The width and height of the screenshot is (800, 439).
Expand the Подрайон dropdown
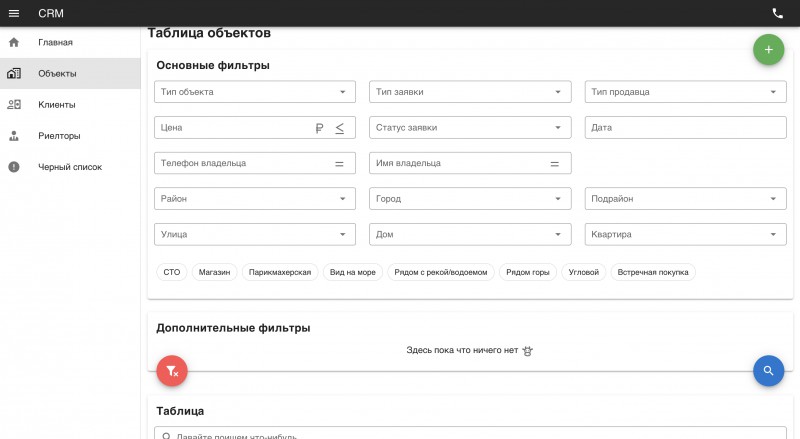(x=685, y=199)
